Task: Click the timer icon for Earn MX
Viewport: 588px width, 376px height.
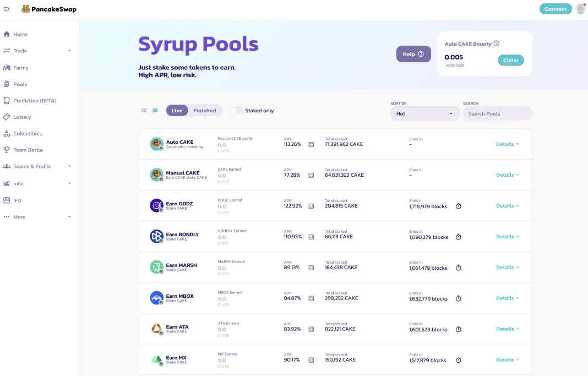Action: [458, 360]
